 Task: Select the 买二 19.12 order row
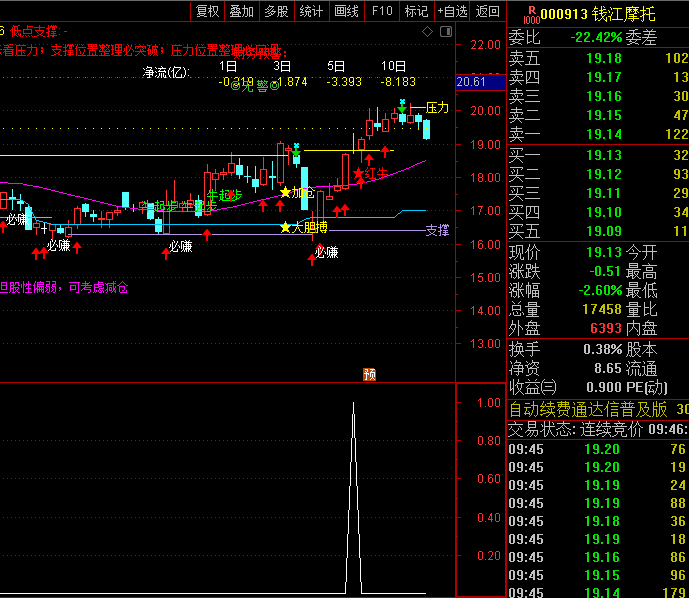click(598, 174)
